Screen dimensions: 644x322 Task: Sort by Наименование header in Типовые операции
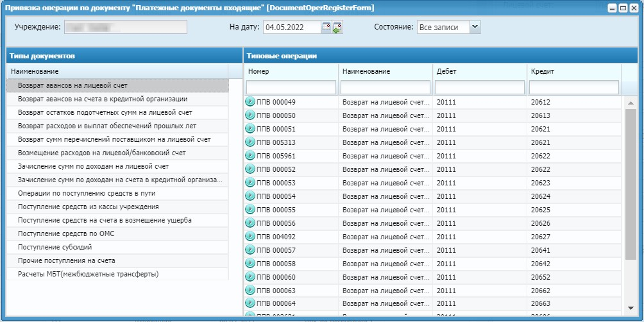[386, 71]
